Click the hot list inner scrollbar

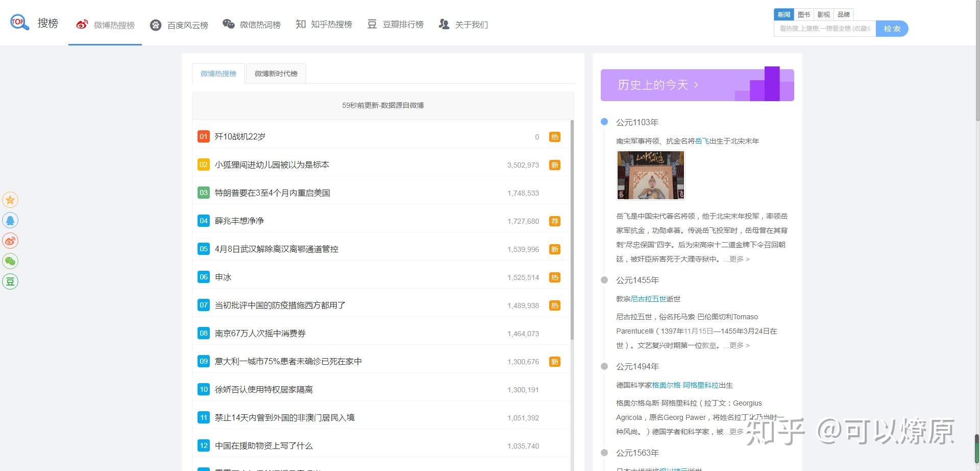[x=572, y=230]
